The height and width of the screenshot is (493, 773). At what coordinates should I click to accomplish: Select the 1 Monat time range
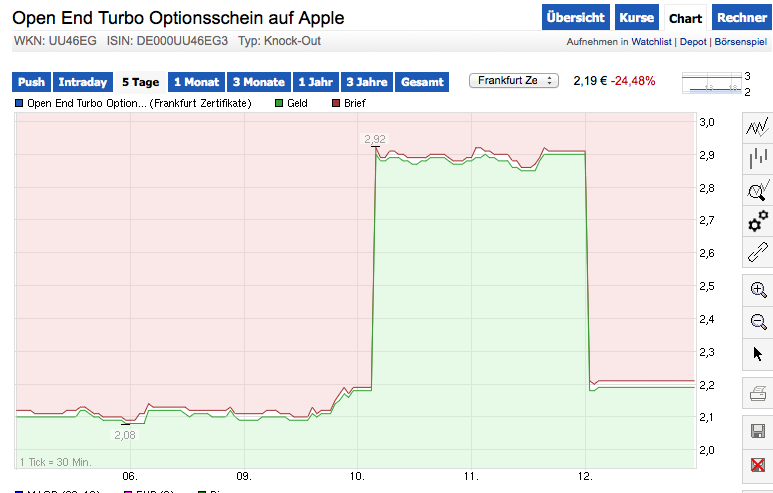click(x=195, y=82)
